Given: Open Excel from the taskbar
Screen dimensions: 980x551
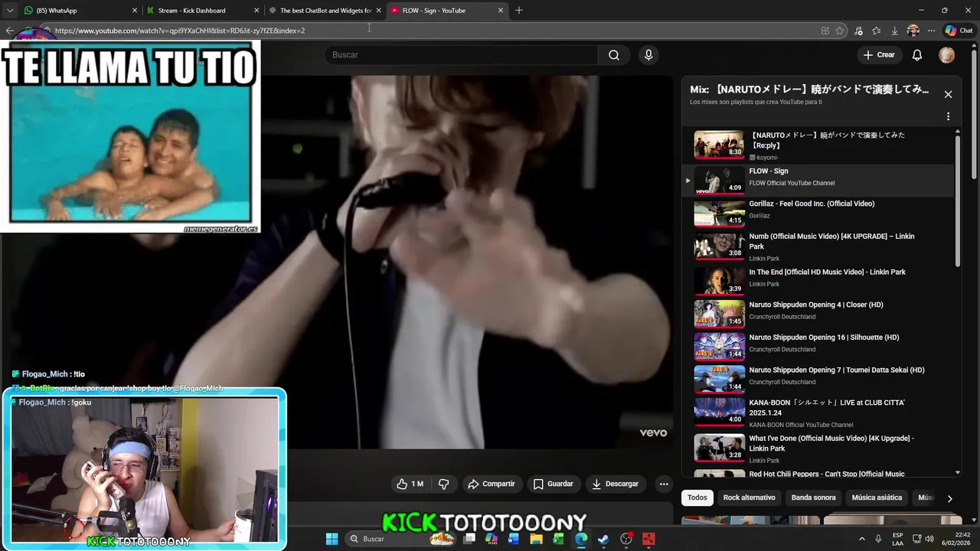Looking at the screenshot, I should (559, 539).
